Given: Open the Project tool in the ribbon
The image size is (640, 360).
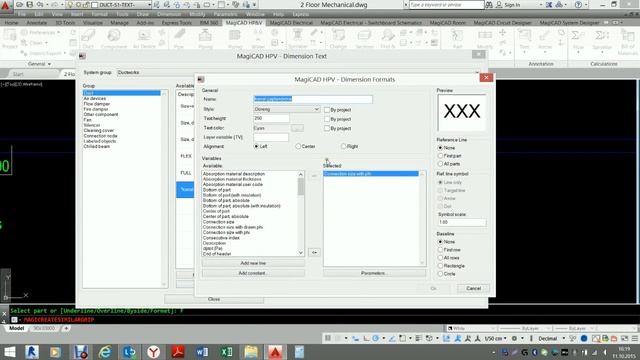Looking at the screenshot, I should tap(9, 40).
